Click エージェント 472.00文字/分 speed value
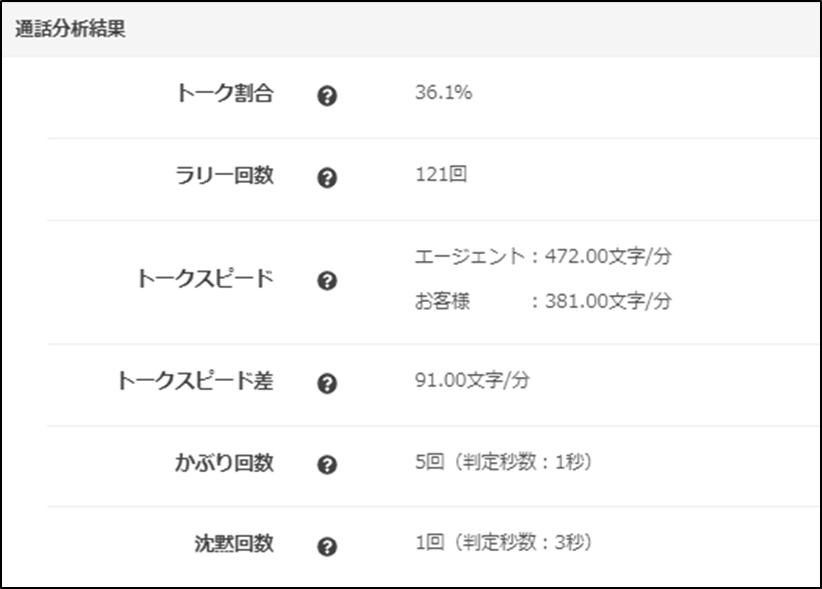The height and width of the screenshot is (589, 822). [x=543, y=257]
